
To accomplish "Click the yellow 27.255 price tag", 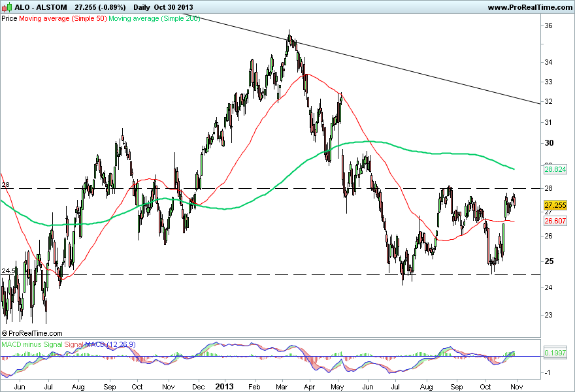I will pos(555,205).
